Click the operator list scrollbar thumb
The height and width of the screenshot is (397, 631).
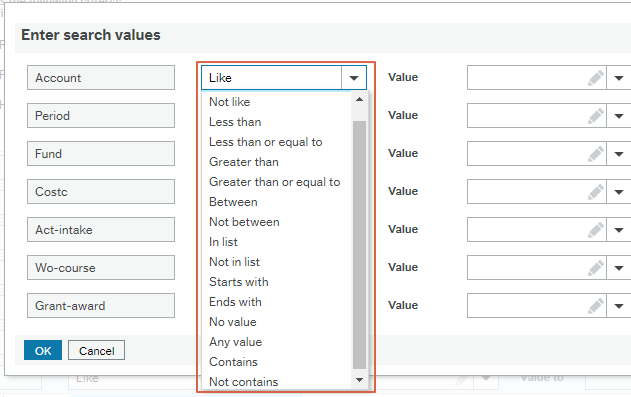tap(359, 245)
